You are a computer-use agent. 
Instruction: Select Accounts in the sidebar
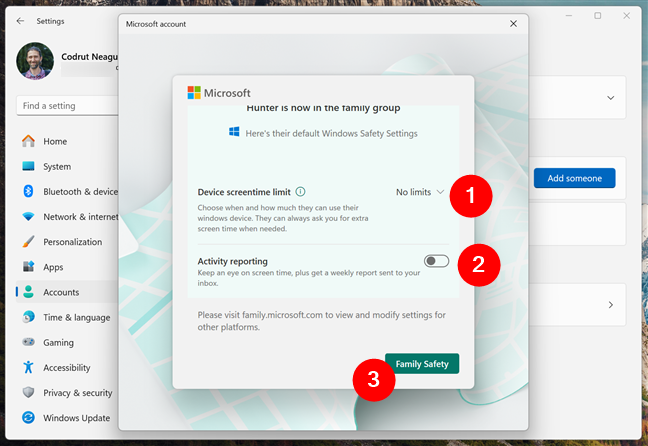(x=67, y=292)
